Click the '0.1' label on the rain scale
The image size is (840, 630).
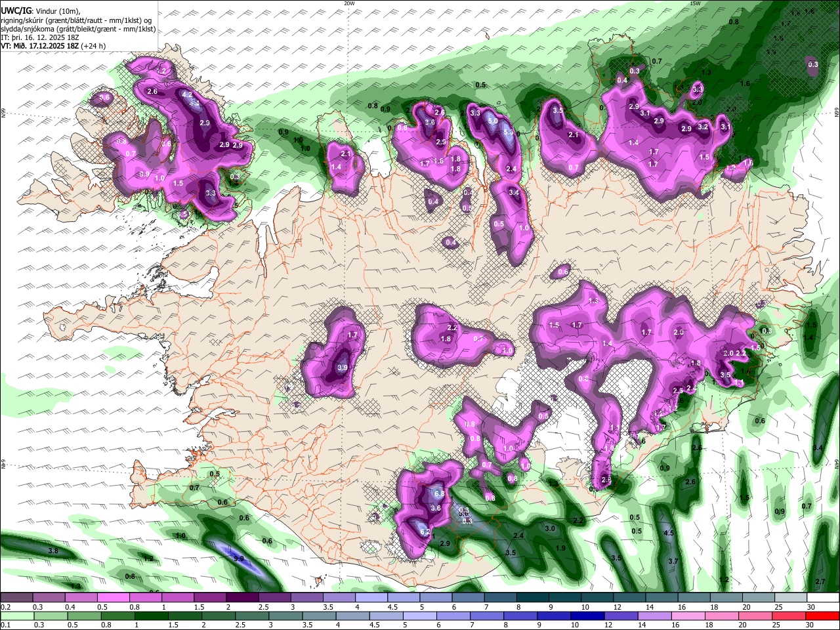point(5,625)
